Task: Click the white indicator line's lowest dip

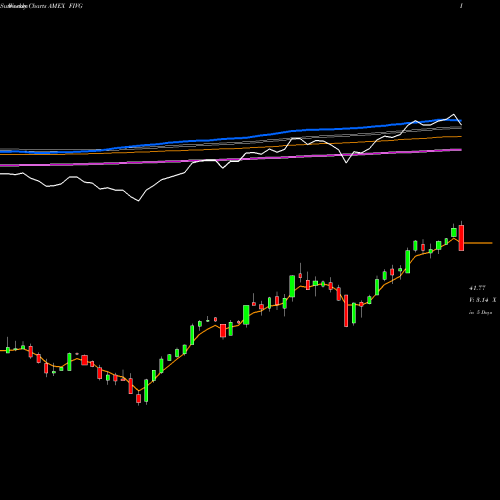Action: 138,200
